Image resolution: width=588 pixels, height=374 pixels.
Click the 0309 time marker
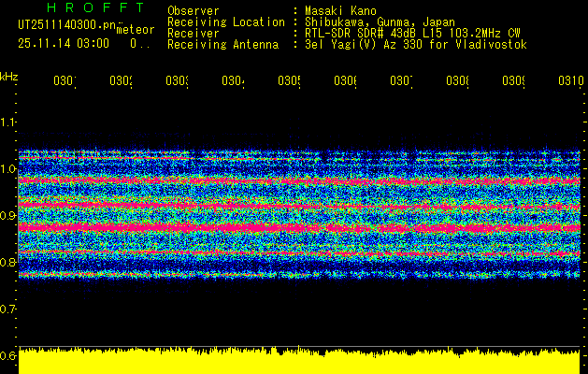point(513,80)
